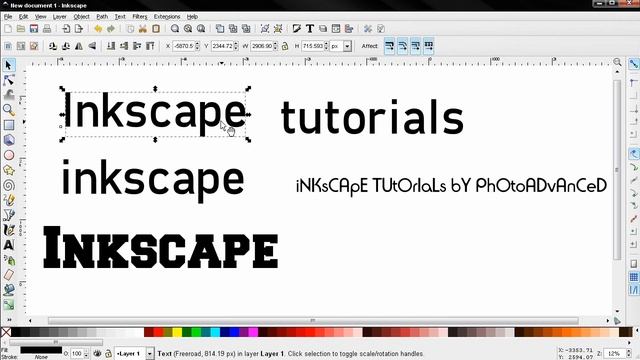Image resolution: width=640 pixels, height=360 pixels.
Task: Click the Undo arrow icon
Action: pos(98,29)
